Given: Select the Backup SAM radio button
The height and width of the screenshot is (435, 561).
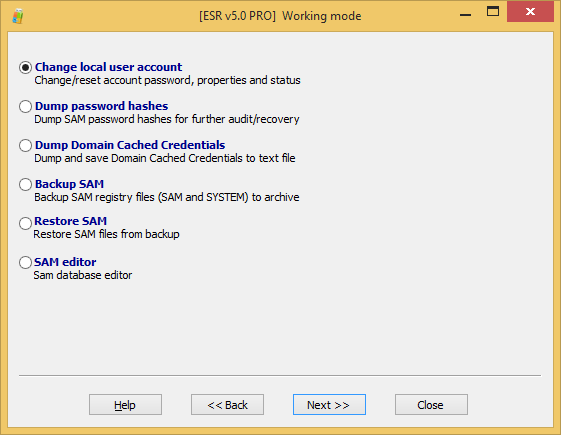Looking at the screenshot, I should [x=25, y=184].
